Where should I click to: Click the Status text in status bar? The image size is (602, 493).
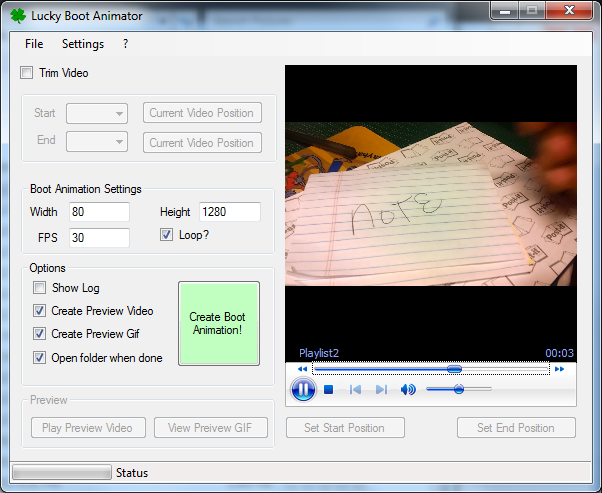(x=132, y=473)
